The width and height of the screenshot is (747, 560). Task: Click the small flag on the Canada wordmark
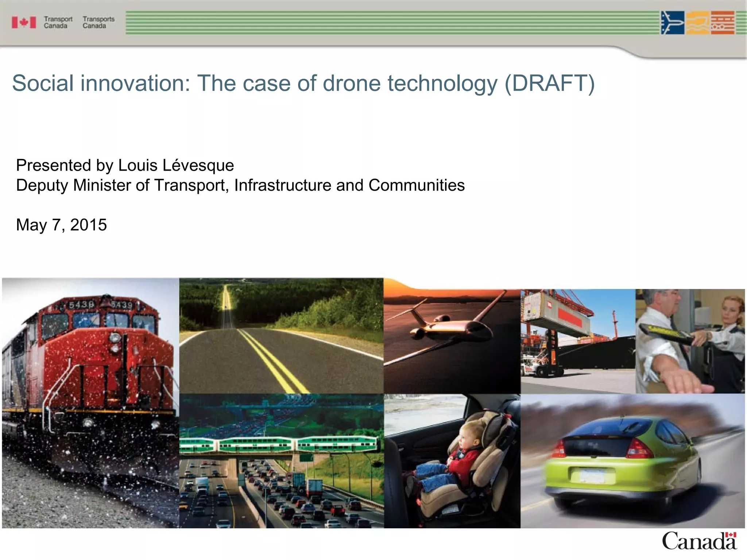click(x=731, y=535)
